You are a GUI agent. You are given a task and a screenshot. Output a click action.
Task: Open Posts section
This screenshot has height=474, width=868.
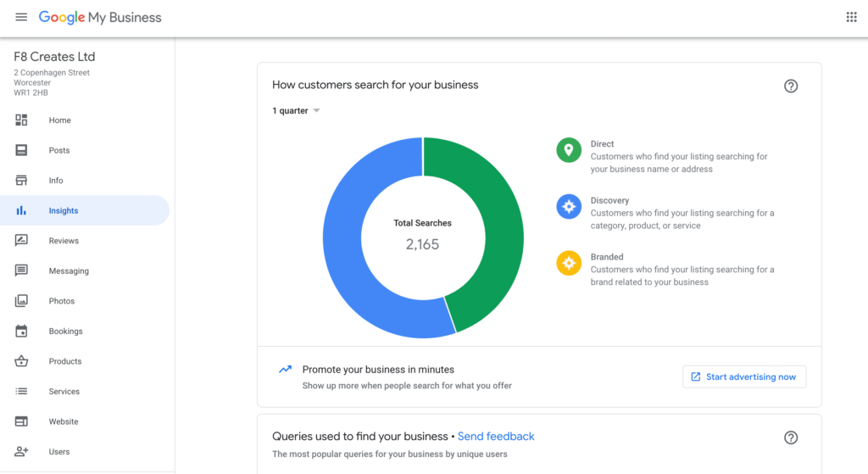85,150
